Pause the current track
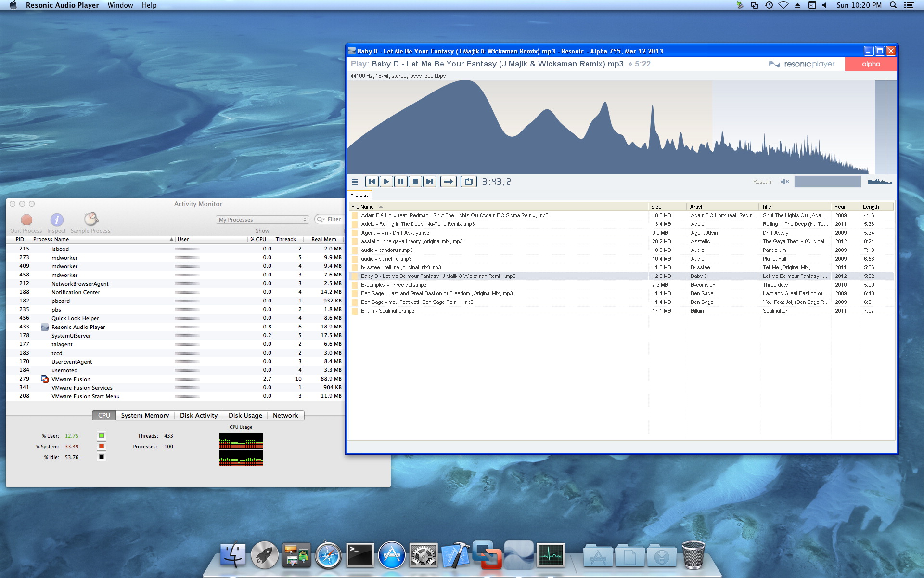 click(400, 182)
